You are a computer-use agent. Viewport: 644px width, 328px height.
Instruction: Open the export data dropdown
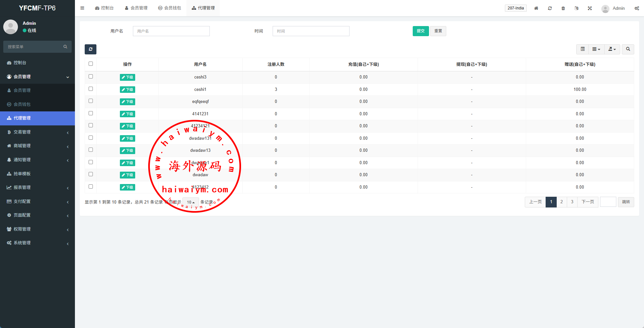point(612,49)
